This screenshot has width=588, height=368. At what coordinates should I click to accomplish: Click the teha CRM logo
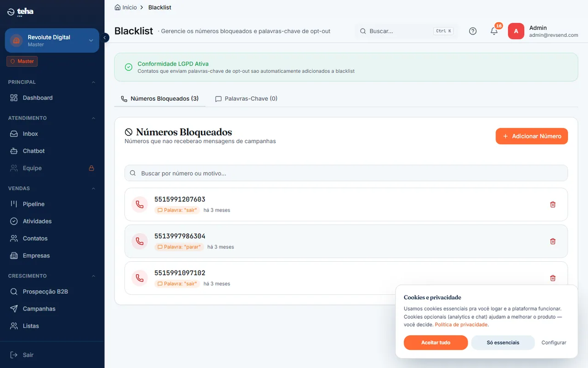click(21, 11)
